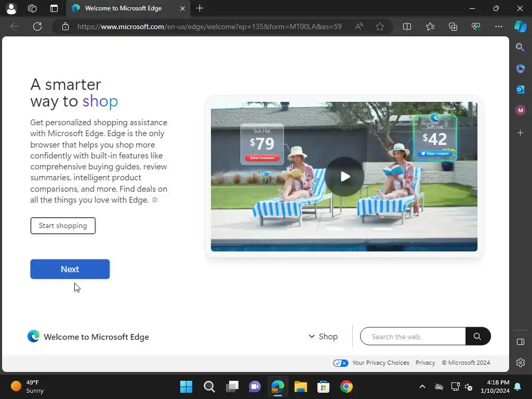Open the sidebar Microsoft 365 icon
The width and height of the screenshot is (532, 399).
point(521,69)
